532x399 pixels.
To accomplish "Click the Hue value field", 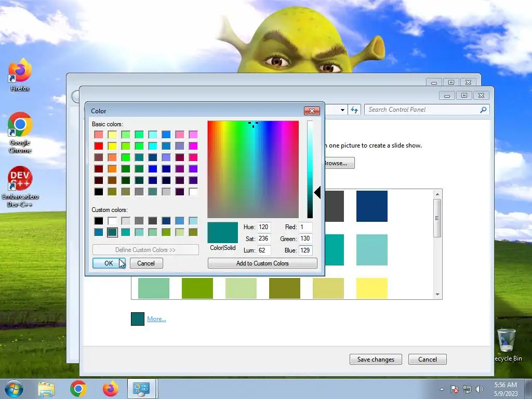I will click(x=263, y=227).
